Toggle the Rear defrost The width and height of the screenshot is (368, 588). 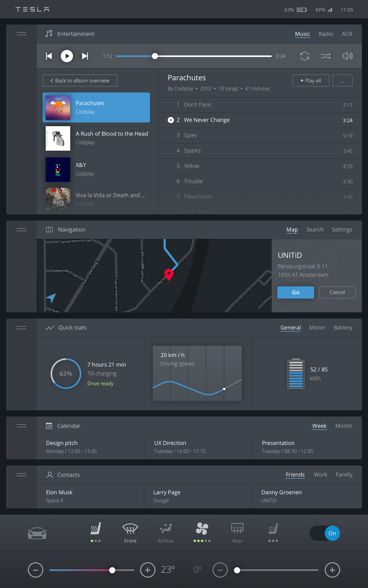[x=237, y=533]
